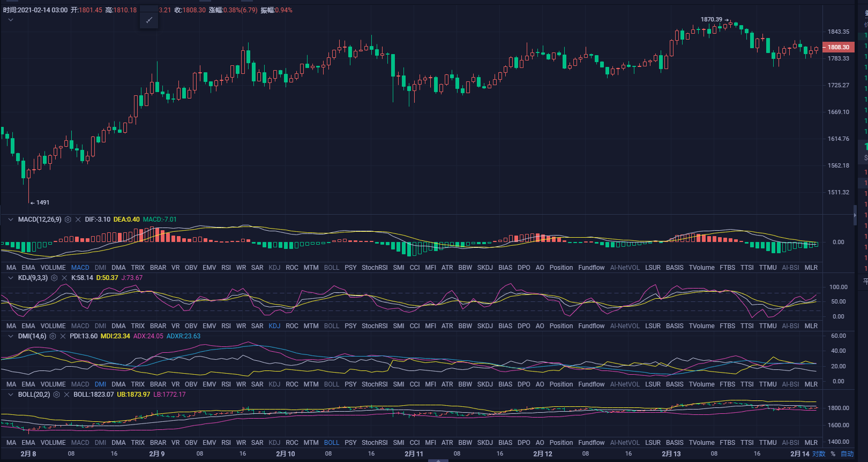Select RSI tab in MACD panel row

226,268
